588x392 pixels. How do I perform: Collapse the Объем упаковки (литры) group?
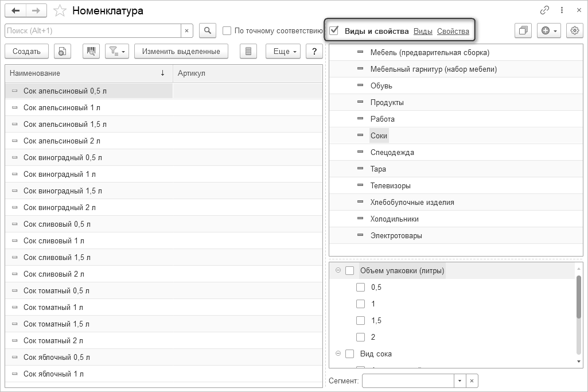point(338,270)
